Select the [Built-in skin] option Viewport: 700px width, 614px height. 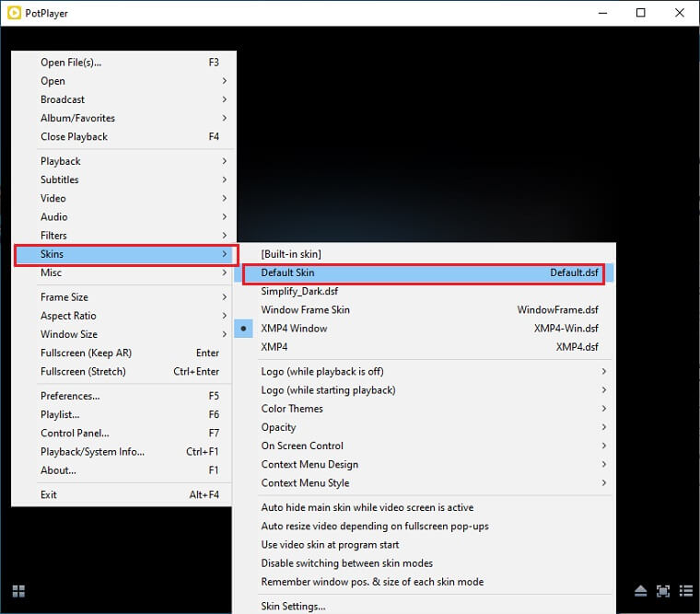[424, 254]
